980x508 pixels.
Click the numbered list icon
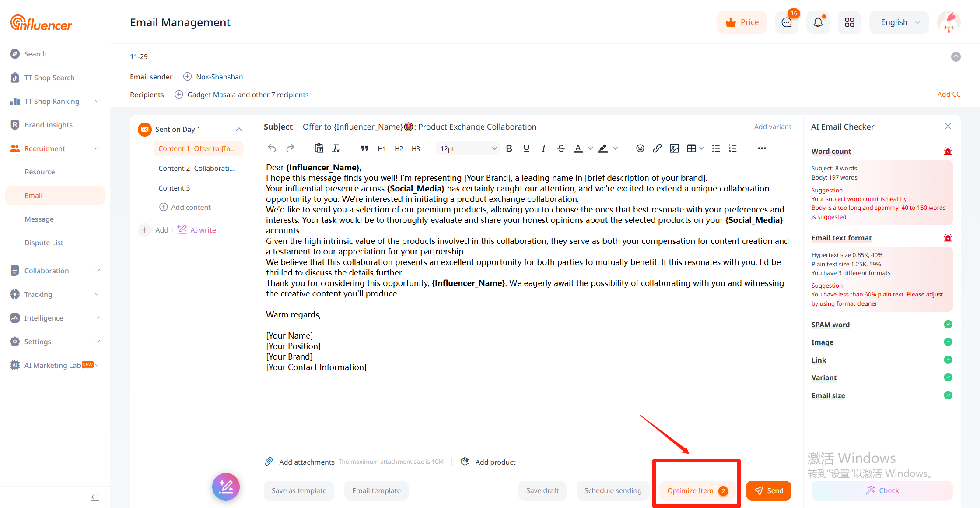coord(733,148)
